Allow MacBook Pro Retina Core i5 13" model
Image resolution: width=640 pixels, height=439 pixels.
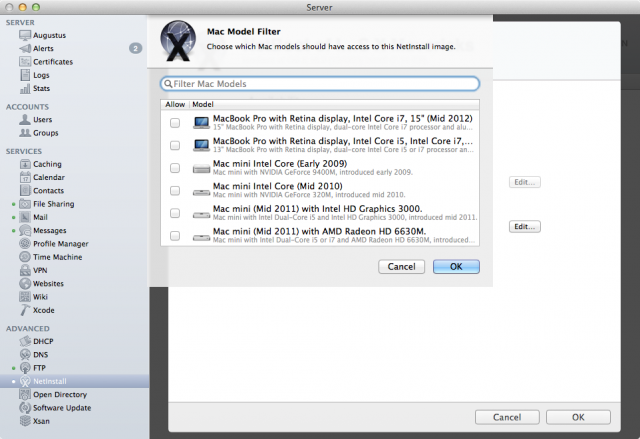click(175, 145)
